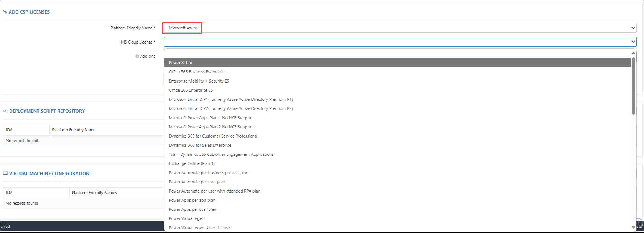Click the Add CSP Licenses heading

(x=29, y=12)
